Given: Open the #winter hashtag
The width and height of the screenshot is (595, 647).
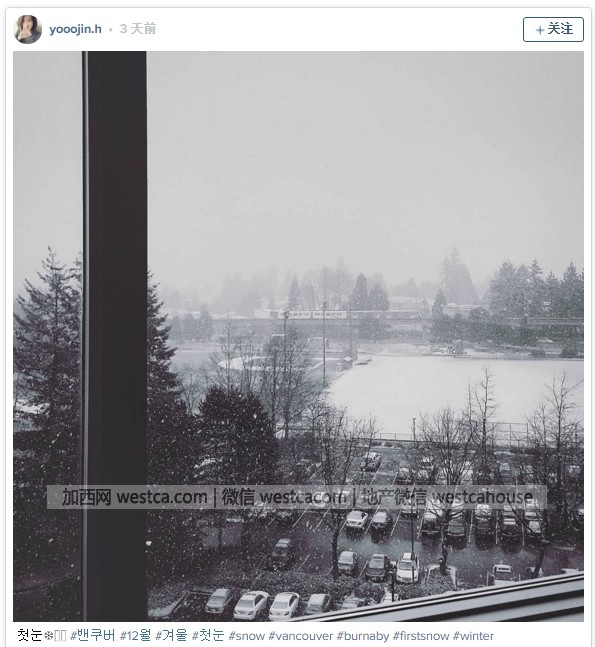Looking at the screenshot, I should (x=473, y=636).
